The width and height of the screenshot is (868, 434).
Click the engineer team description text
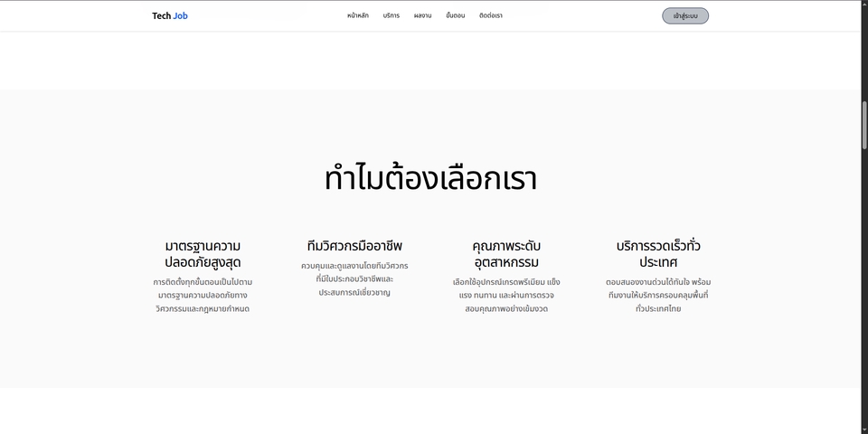pos(354,279)
